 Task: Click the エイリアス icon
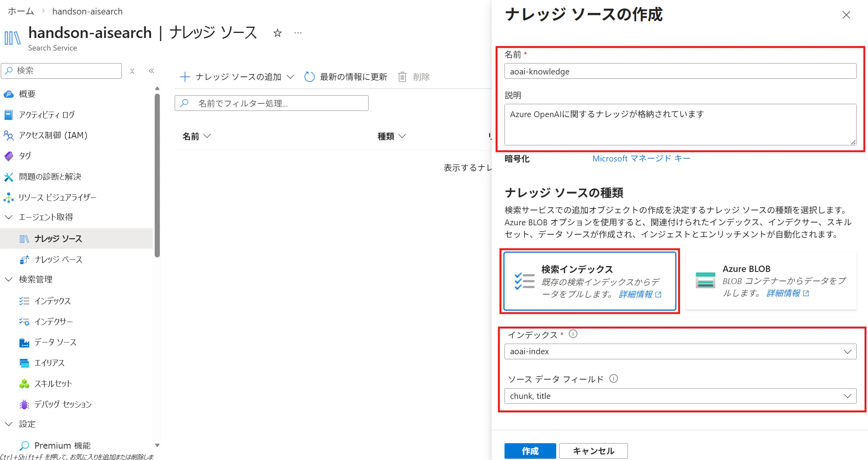pos(24,363)
